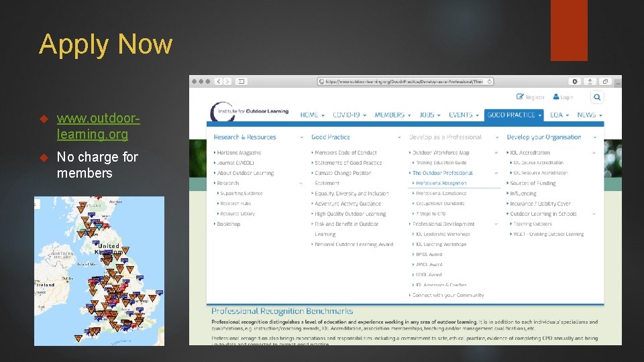Open the Safari share icon
This screenshot has height=362, width=644.
point(590,81)
